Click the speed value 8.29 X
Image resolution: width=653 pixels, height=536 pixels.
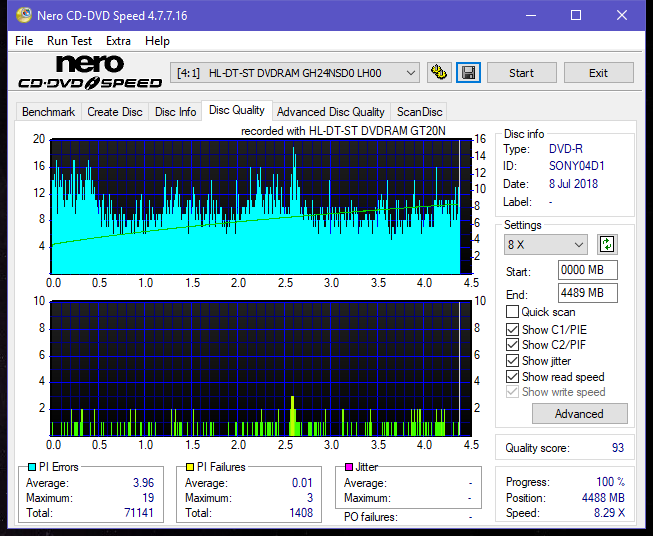[x=609, y=513]
